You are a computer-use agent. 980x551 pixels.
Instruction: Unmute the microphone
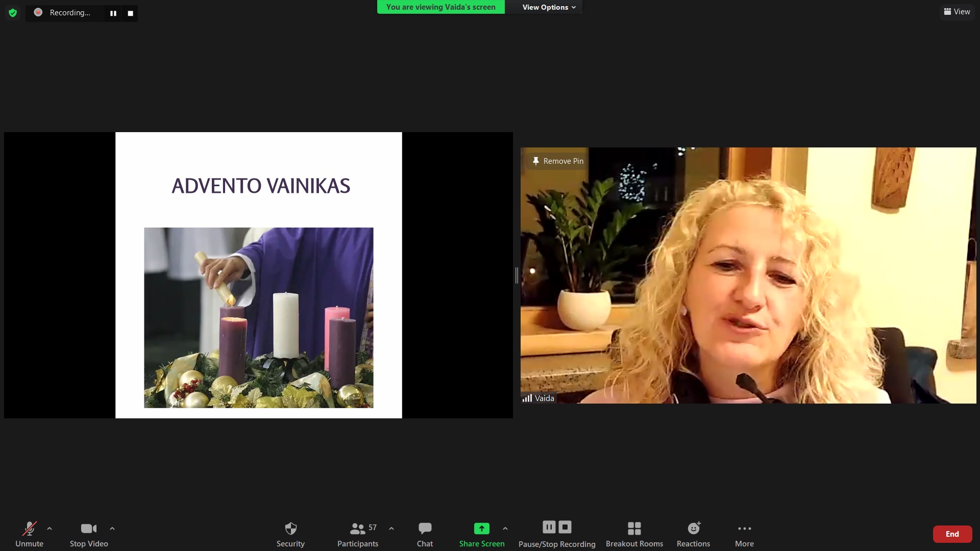(x=29, y=534)
